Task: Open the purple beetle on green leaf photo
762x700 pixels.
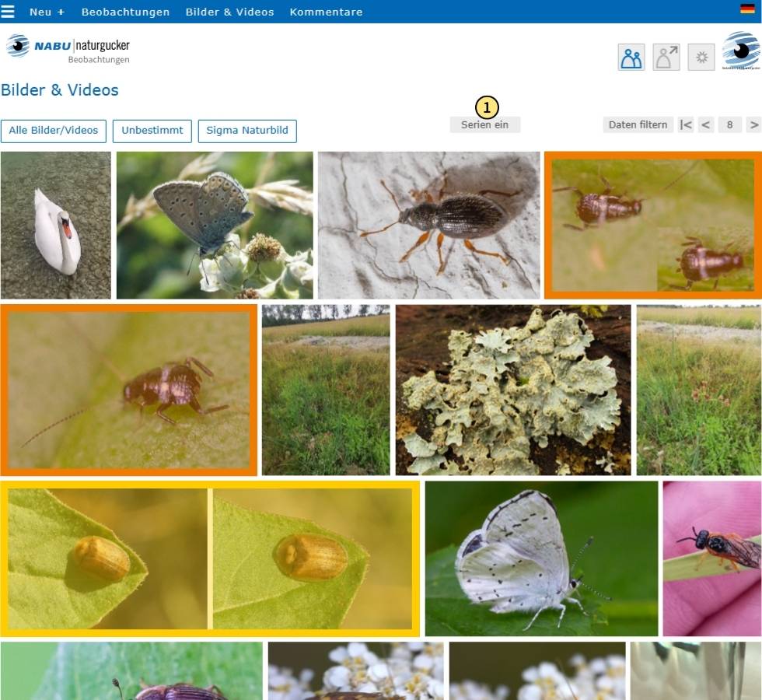Action: 131,670
